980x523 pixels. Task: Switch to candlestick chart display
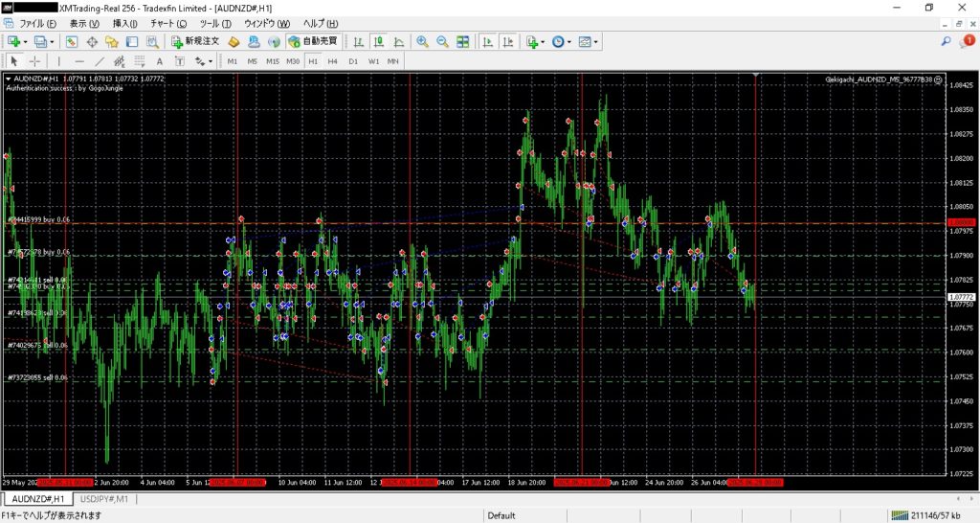click(x=379, y=42)
